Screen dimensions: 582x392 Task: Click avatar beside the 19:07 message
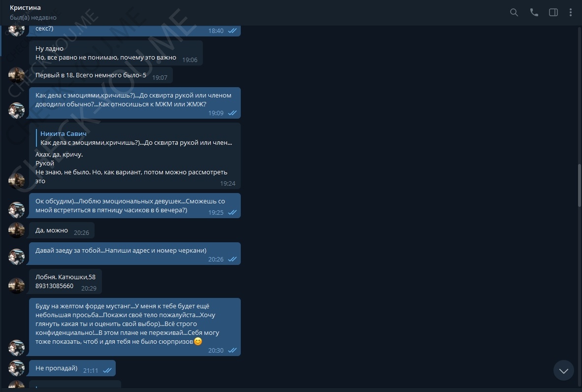tap(16, 75)
